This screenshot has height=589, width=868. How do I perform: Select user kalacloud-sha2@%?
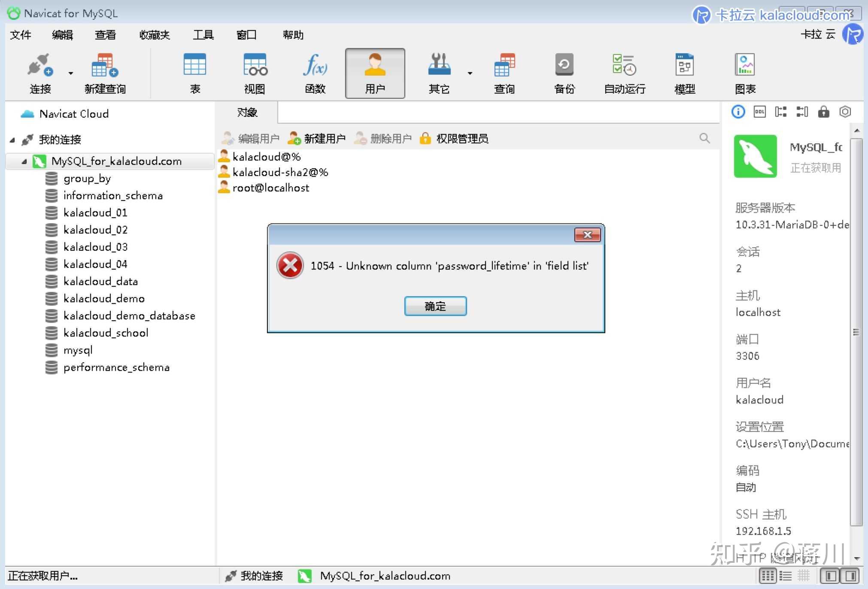[x=273, y=172]
